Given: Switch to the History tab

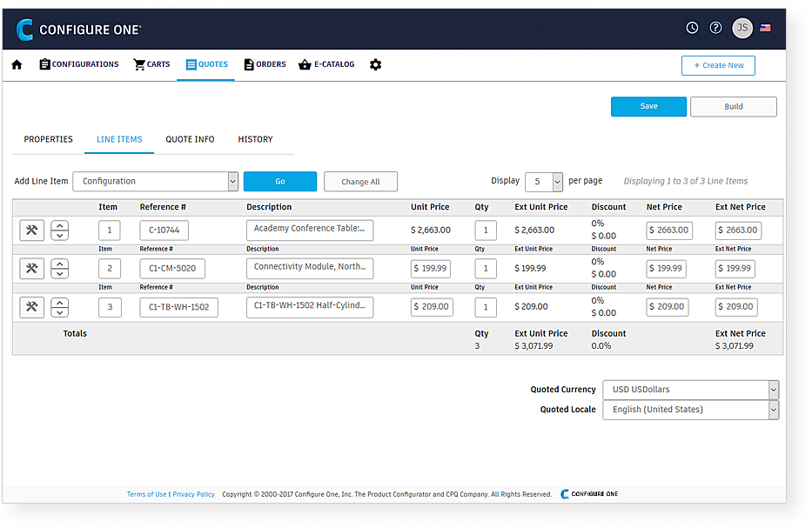Looking at the screenshot, I should point(255,139).
